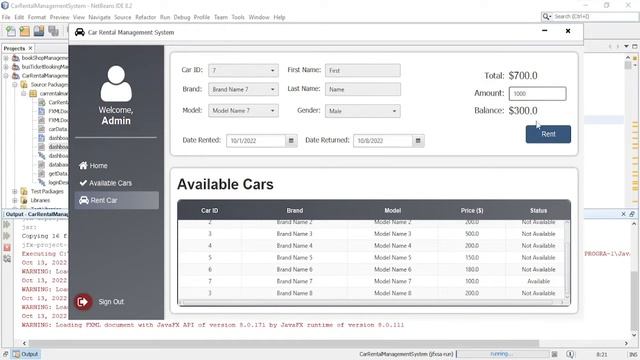The width and height of the screenshot is (640, 360).
Task: Click the New File toolbar icon
Action: (11, 31)
